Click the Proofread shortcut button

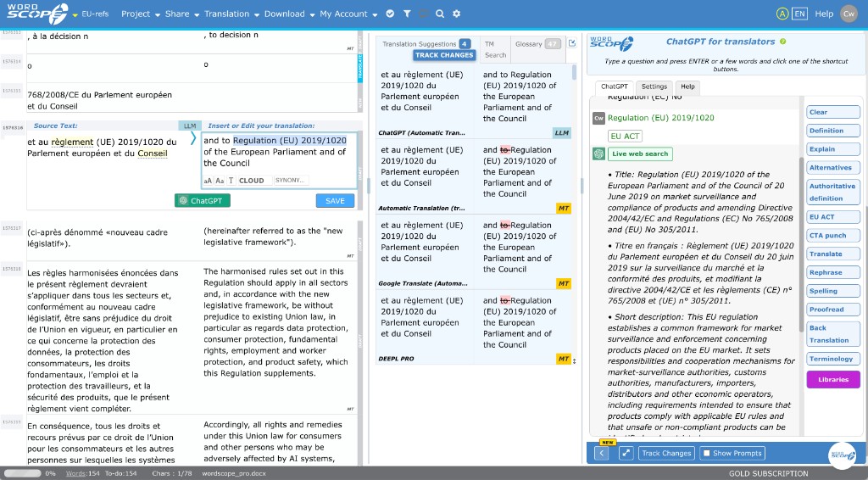click(x=833, y=310)
